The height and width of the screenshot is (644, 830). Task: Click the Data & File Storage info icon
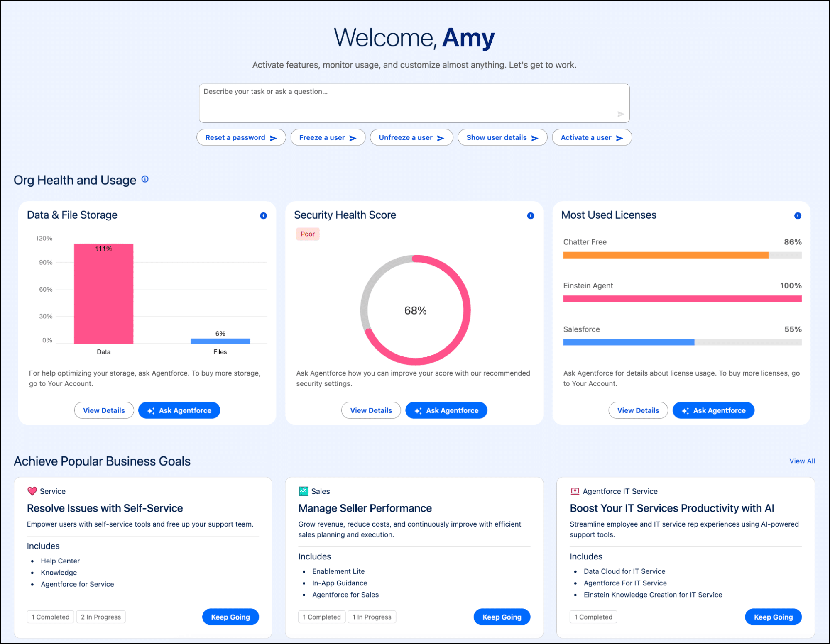[263, 216]
